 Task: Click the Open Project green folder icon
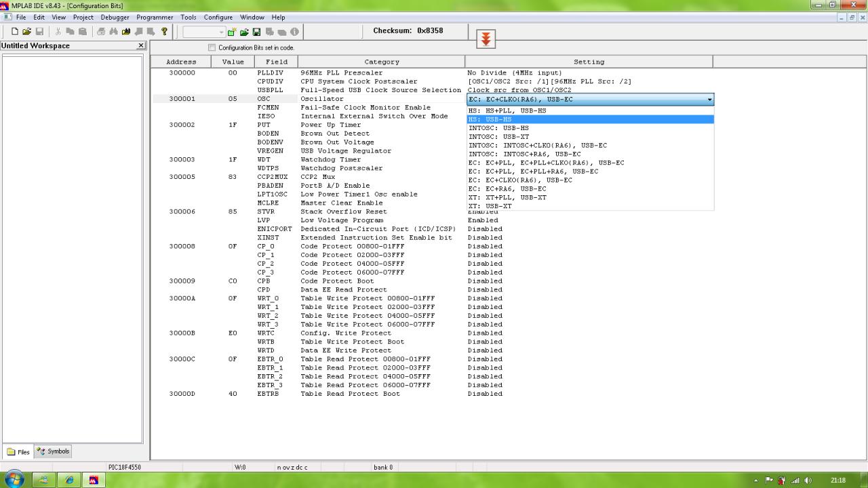[x=244, y=32]
